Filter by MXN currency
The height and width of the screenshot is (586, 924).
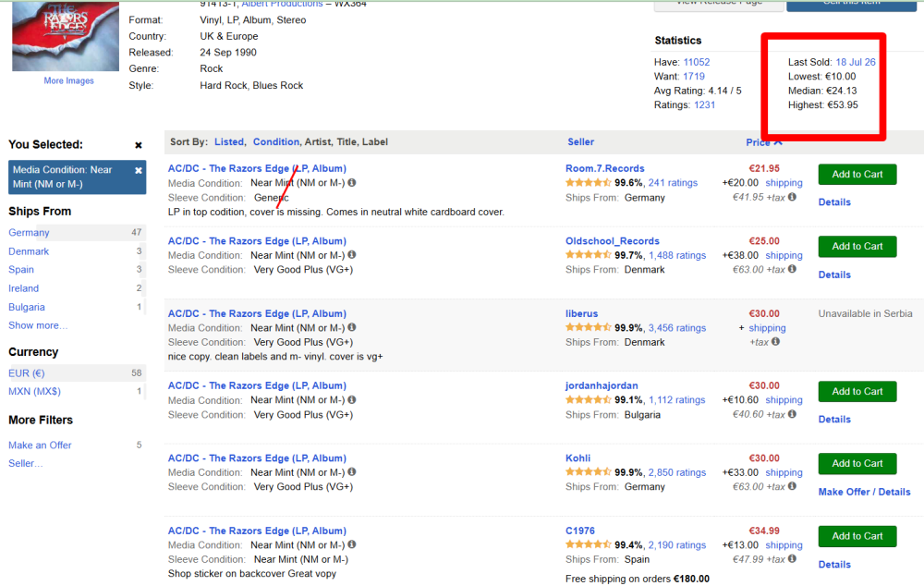pyautogui.click(x=34, y=392)
